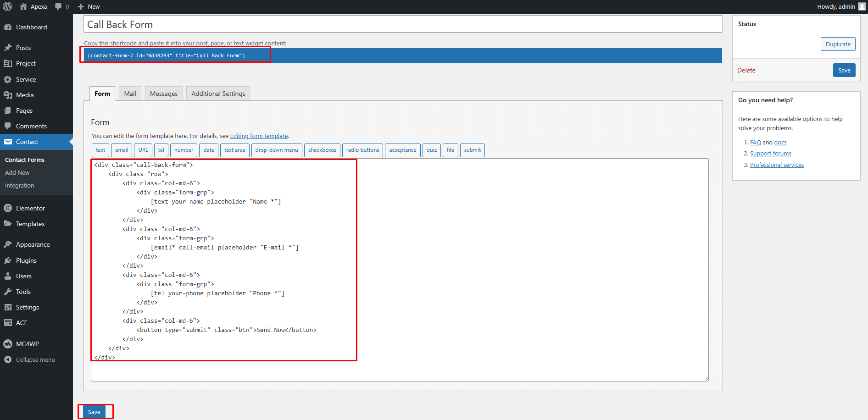Click the Settings sliders icon
Image resolution: width=868 pixels, height=420 pixels.
click(x=8, y=307)
